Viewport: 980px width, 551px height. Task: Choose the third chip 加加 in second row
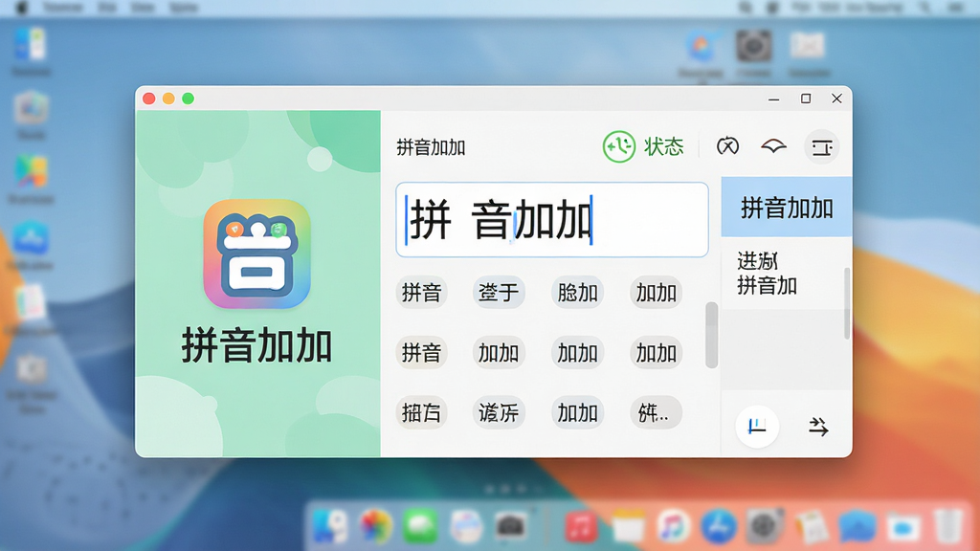pos(577,352)
